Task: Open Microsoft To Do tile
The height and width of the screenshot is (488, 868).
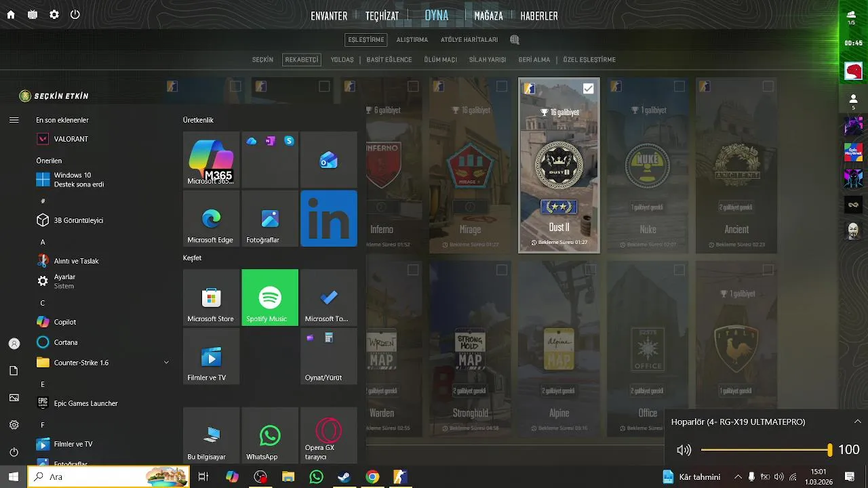Action: (329, 298)
